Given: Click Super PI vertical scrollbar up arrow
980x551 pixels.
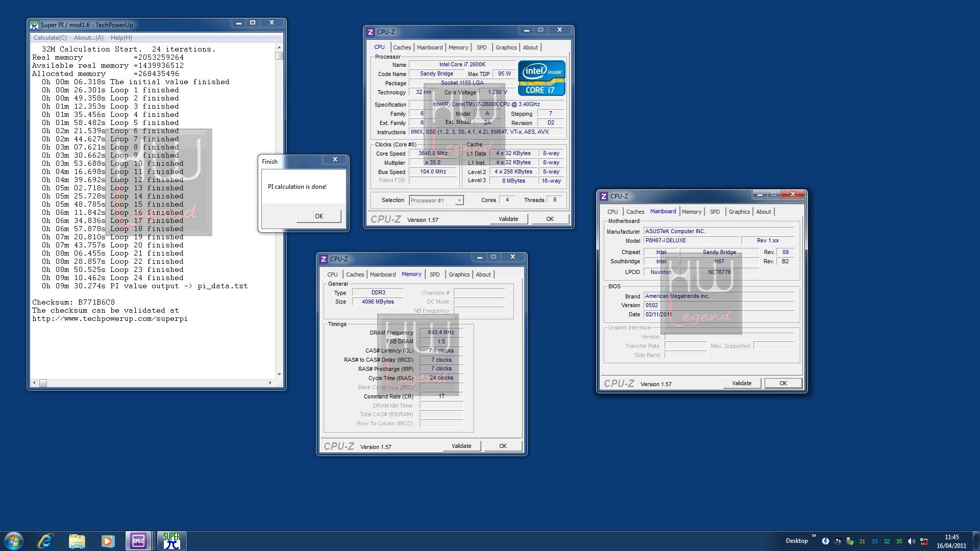Looking at the screenshot, I should click(x=279, y=47).
